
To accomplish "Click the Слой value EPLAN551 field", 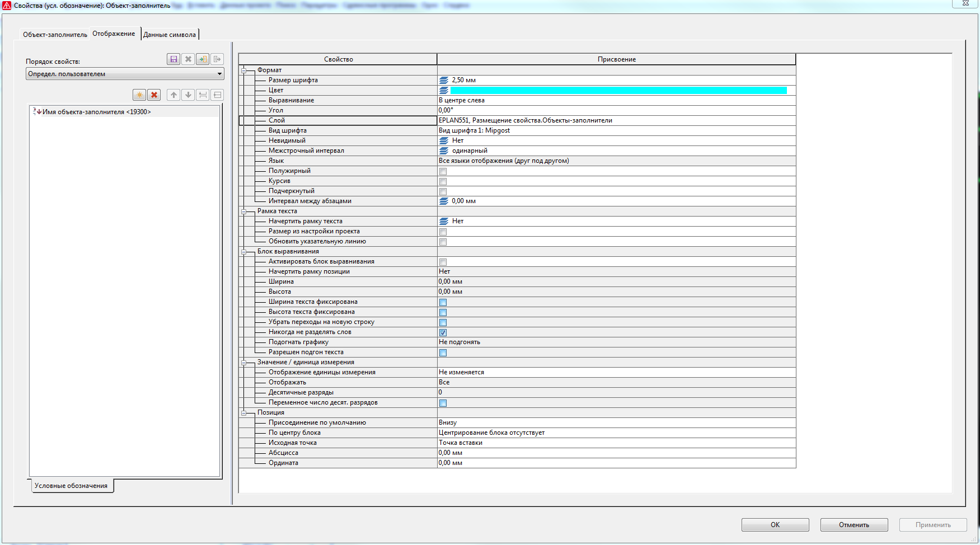I will coord(616,120).
